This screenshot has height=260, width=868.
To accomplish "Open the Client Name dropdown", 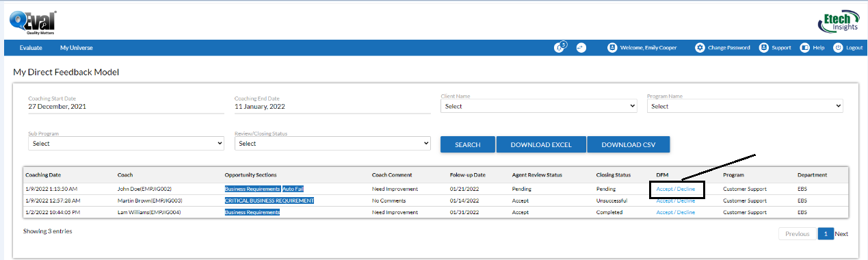I will pos(539,106).
